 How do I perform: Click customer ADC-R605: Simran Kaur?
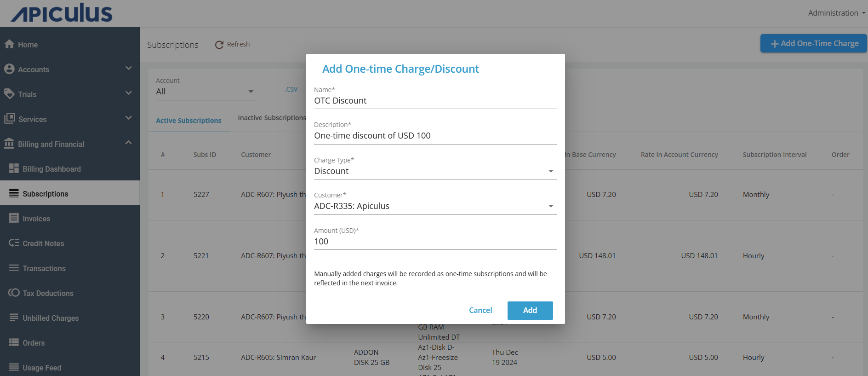point(278,358)
